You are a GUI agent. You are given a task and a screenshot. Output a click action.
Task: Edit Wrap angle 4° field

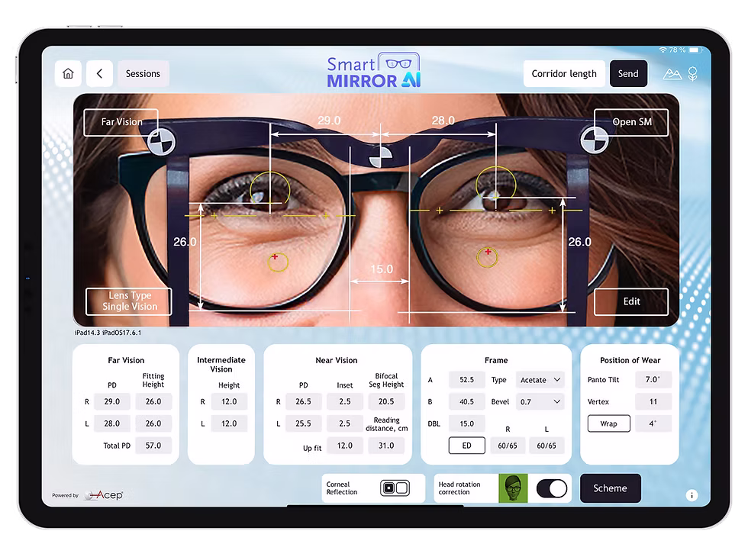click(653, 423)
